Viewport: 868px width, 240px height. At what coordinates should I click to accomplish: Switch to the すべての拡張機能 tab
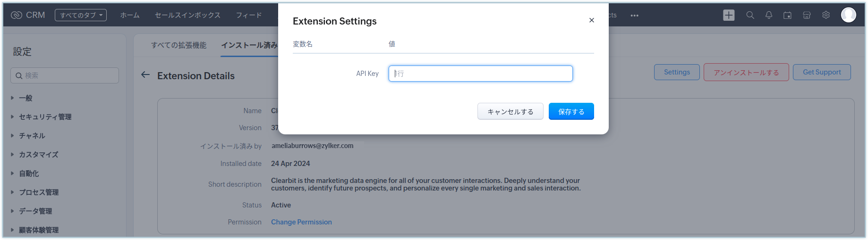179,45
